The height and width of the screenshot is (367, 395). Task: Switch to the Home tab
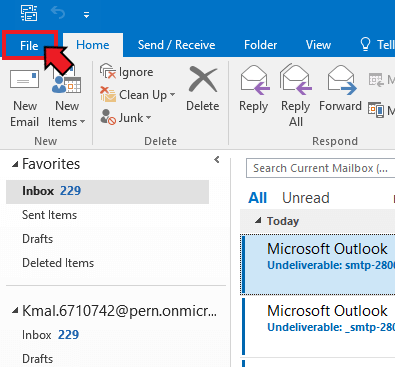[x=93, y=45]
